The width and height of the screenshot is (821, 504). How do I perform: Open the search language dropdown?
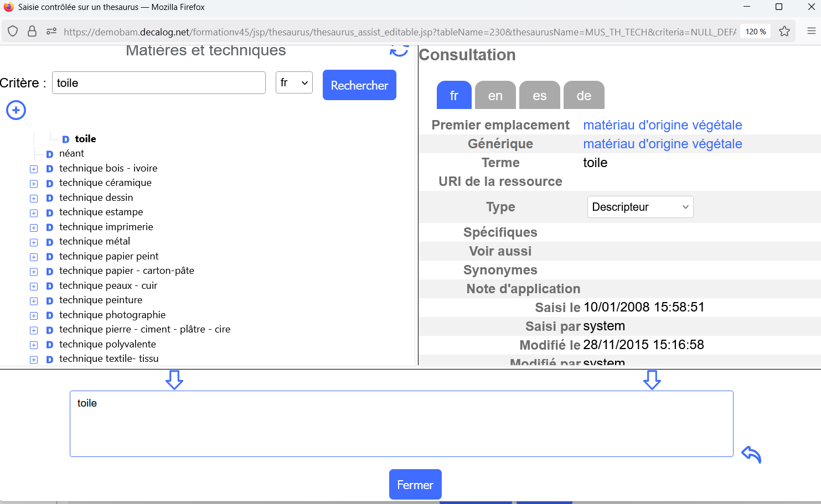pyautogui.click(x=294, y=83)
